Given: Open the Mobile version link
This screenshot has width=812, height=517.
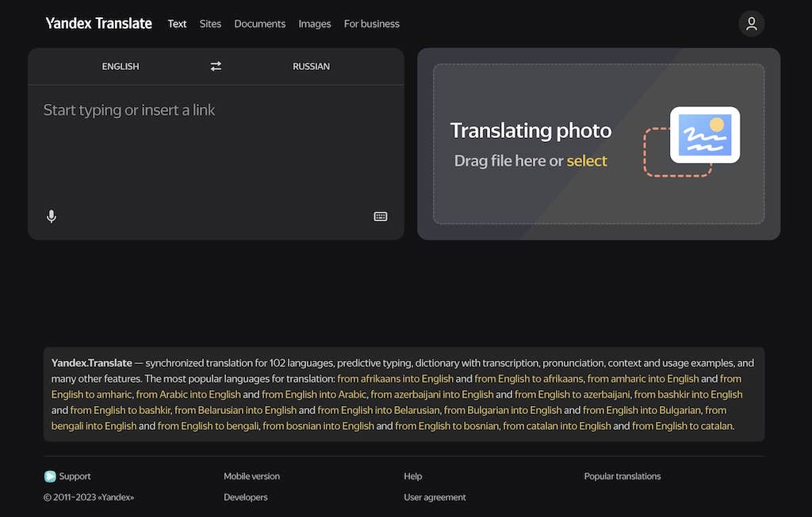Looking at the screenshot, I should (251, 476).
